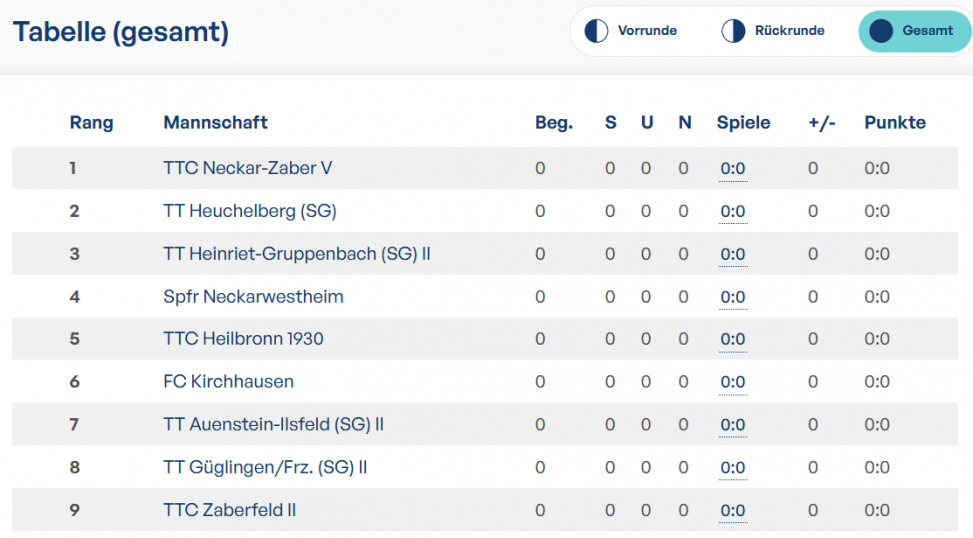Switch table to Vorrunde view
Viewport: 973px width, 538px height.
(x=631, y=30)
